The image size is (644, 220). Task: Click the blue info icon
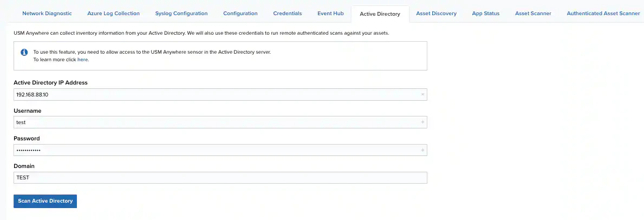tap(24, 52)
